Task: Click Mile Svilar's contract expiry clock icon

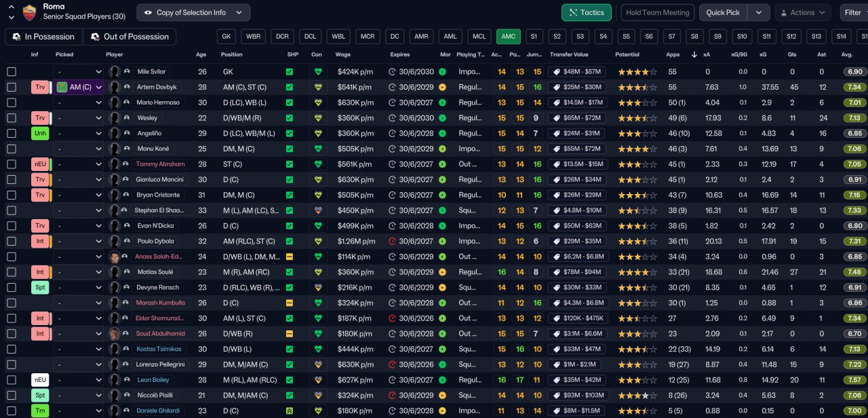Action: [x=393, y=71]
